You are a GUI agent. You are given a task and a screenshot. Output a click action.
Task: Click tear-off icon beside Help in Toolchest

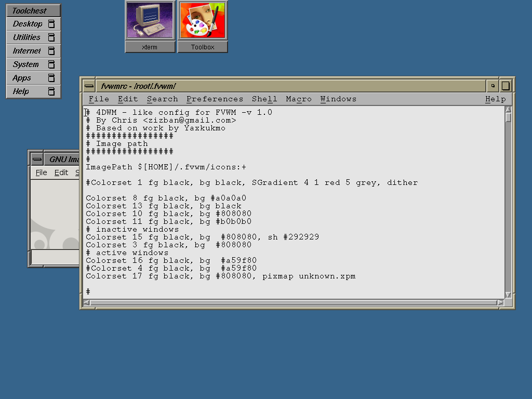pyautogui.click(x=51, y=91)
